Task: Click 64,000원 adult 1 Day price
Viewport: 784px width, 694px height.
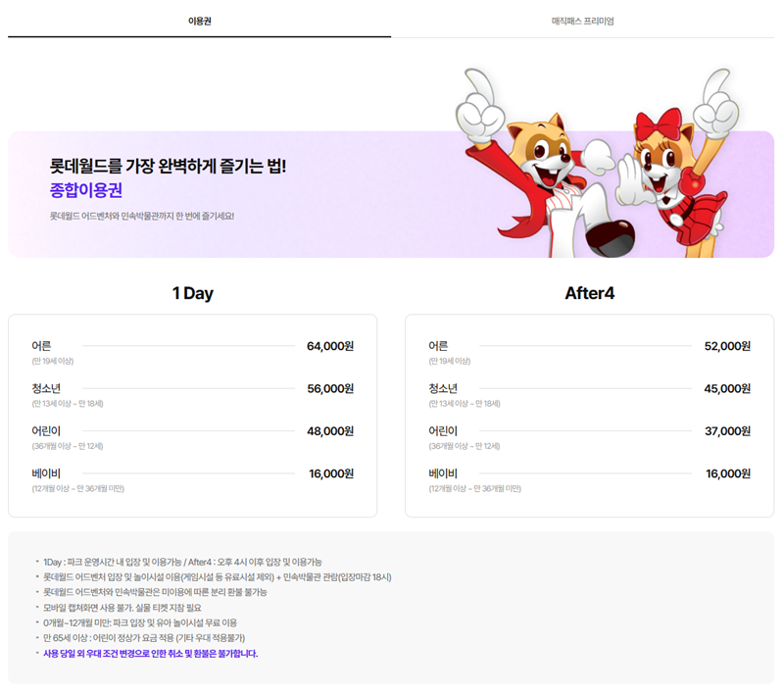Action: (x=330, y=346)
